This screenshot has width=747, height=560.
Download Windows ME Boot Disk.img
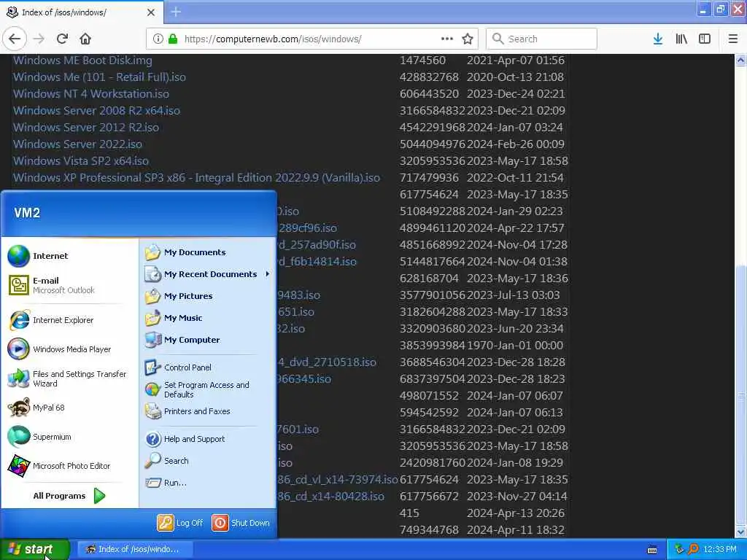pos(82,61)
